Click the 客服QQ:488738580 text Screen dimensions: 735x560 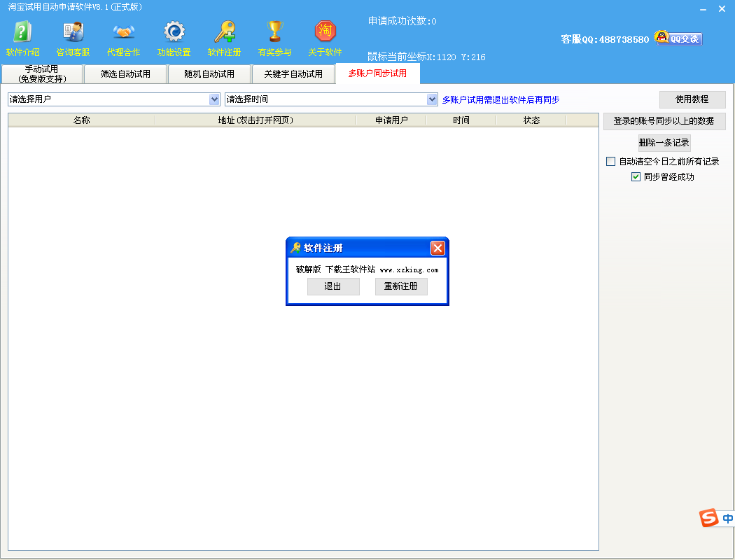pyautogui.click(x=605, y=39)
